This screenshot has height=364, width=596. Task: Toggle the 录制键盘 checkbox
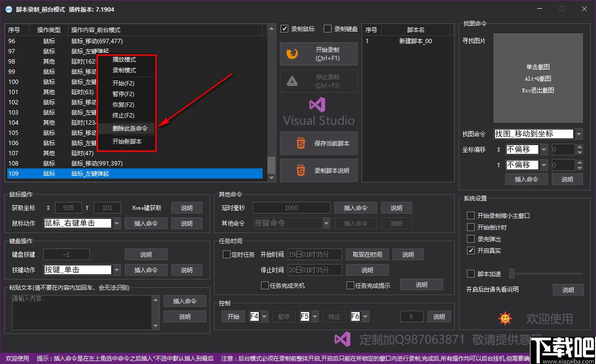click(328, 29)
